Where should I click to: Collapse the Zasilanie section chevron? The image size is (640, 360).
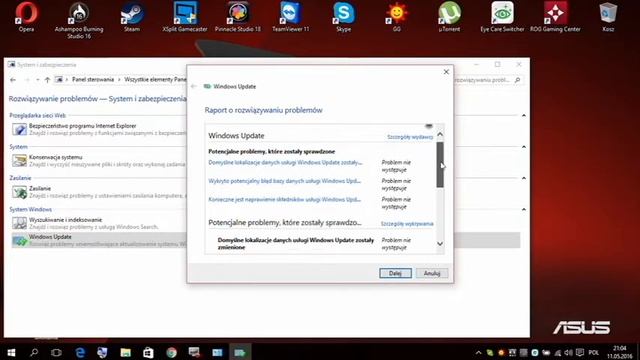pos(524,178)
